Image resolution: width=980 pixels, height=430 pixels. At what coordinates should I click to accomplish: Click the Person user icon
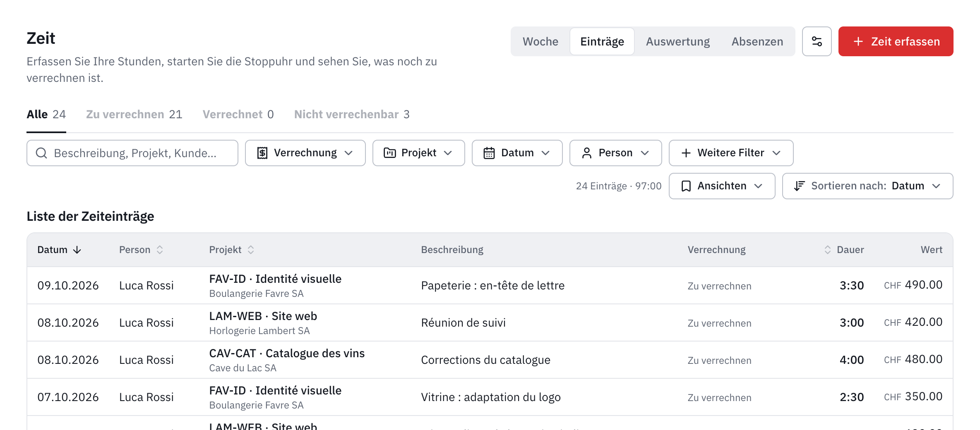(587, 153)
